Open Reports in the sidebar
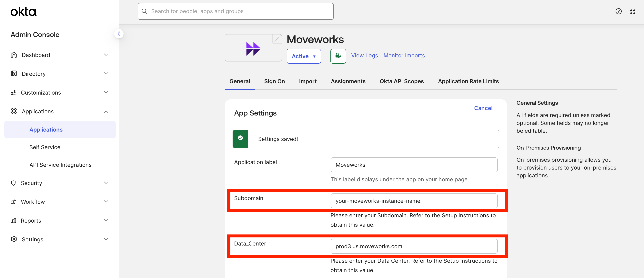The height and width of the screenshot is (278, 644). click(31, 221)
